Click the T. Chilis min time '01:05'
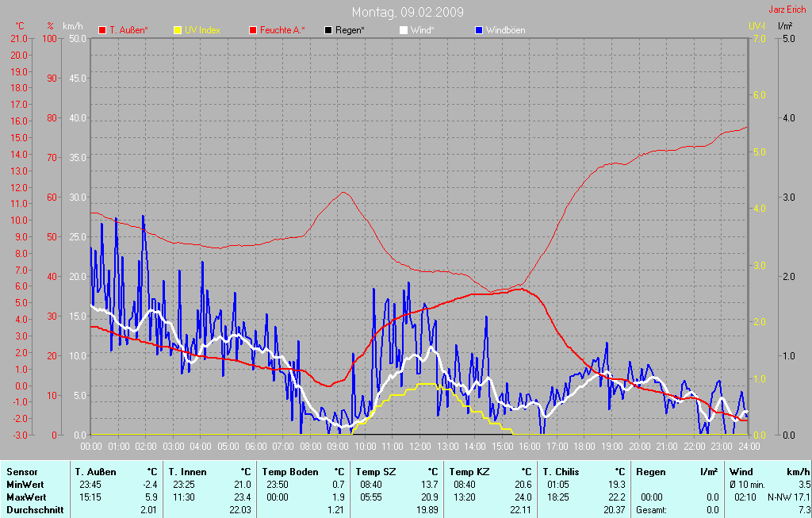 tap(558, 485)
